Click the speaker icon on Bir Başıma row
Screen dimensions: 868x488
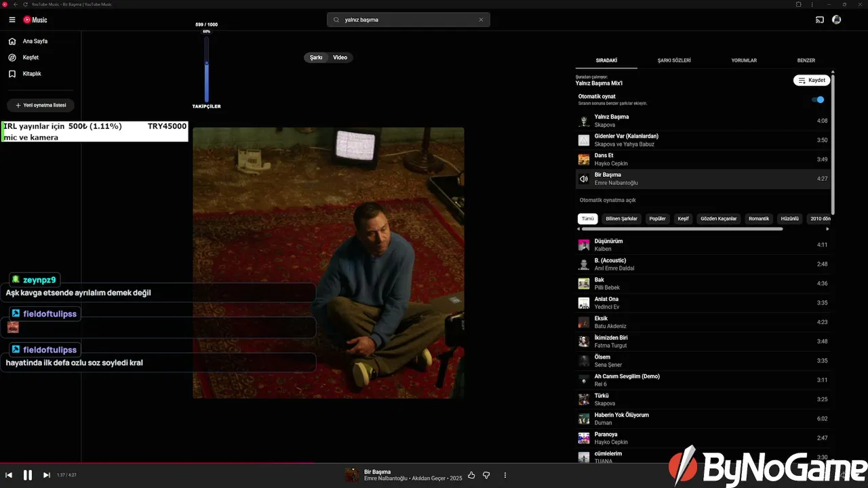pos(584,179)
